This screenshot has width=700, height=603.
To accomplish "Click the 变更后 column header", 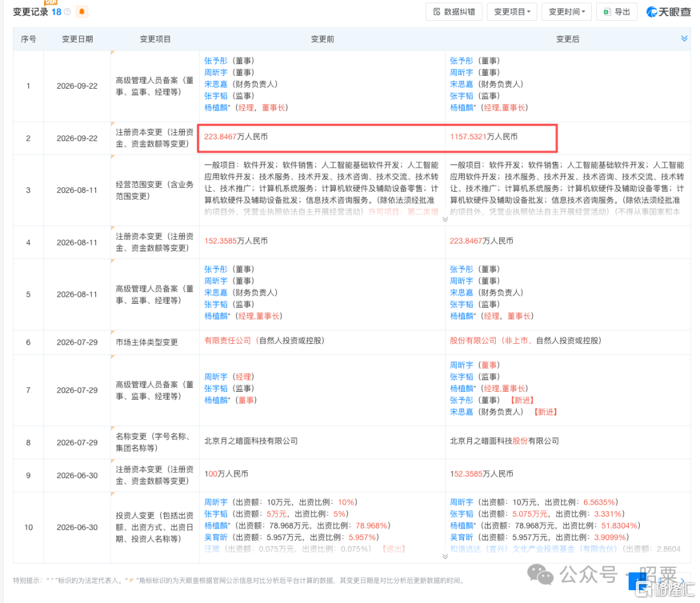I will point(568,40).
